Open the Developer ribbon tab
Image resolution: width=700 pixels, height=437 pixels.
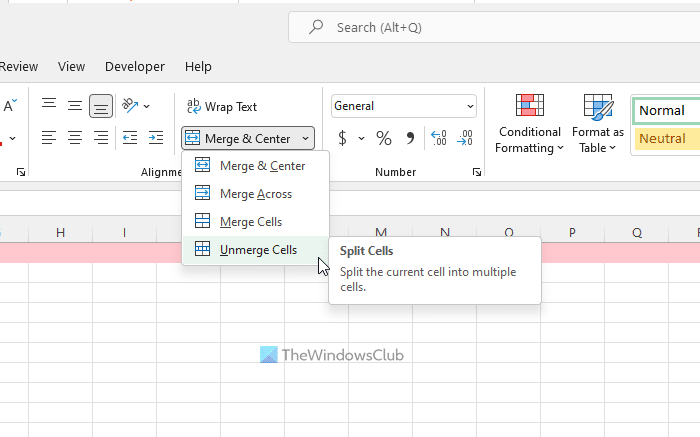point(135,67)
